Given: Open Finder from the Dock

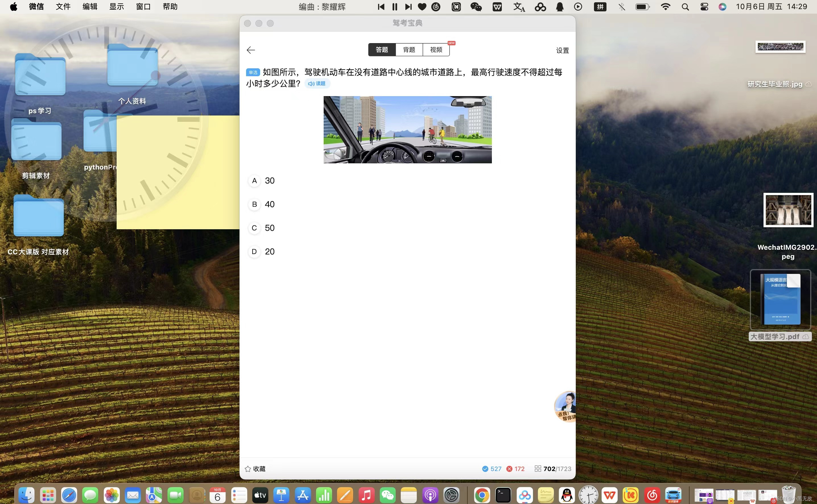Looking at the screenshot, I should 26,495.
